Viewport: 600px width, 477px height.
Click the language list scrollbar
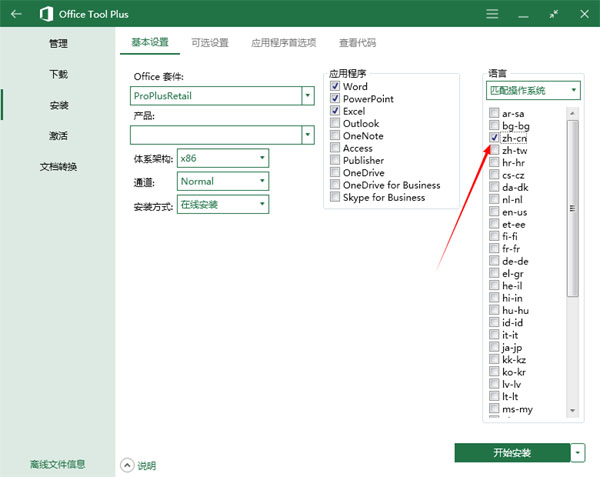[x=572, y=200]
